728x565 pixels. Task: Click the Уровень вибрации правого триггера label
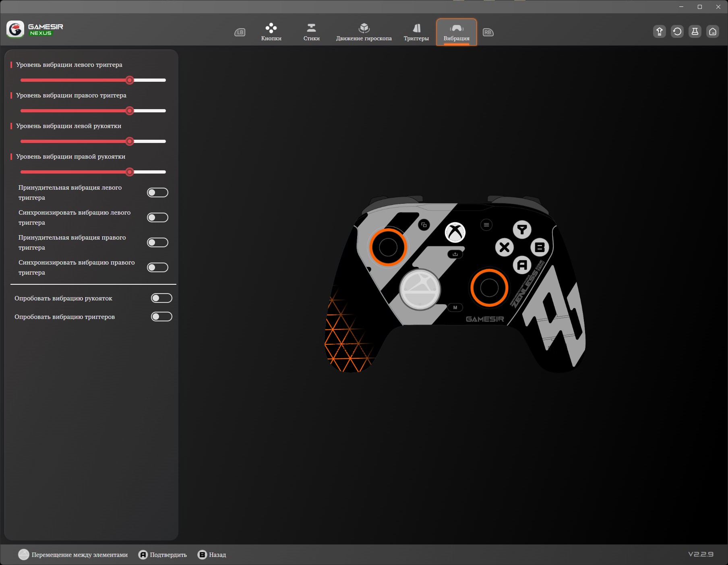click(71, 95)
